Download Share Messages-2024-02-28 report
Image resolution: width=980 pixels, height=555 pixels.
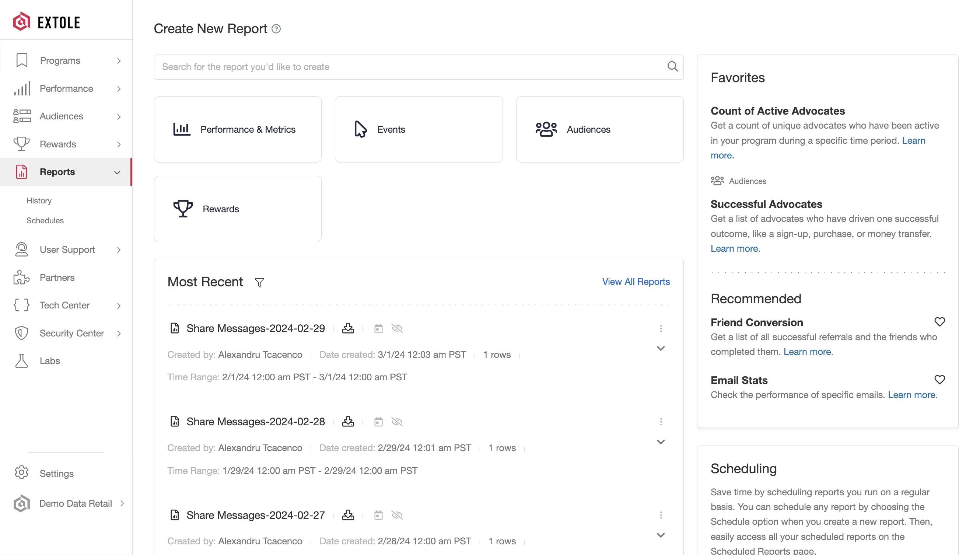[x=348, y=422]
